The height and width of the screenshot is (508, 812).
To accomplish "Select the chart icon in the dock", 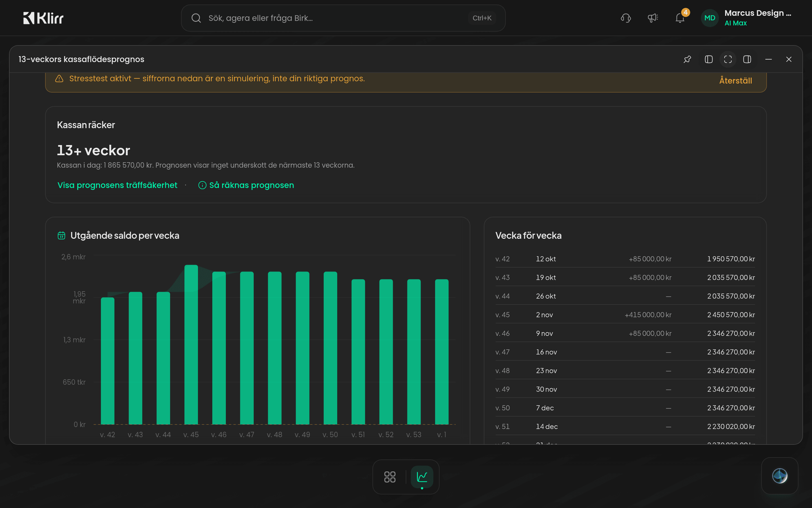I will click(x=422, y=477).
